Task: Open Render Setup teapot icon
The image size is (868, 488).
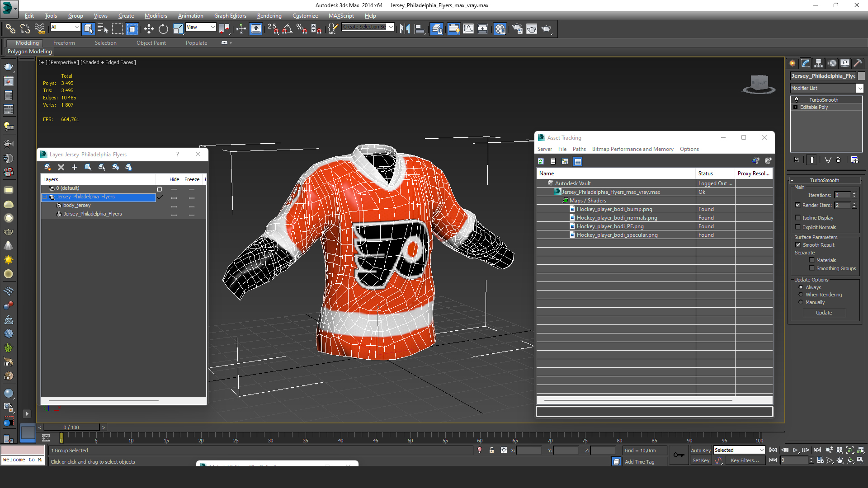Action: pyautogui.click(x=517, y=29)
